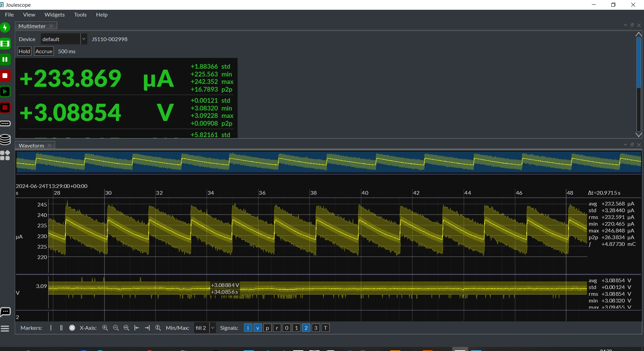Viewport: 644px width, 351px height.
Task: Open the Tools menu
Action: [x=80, y=14]
